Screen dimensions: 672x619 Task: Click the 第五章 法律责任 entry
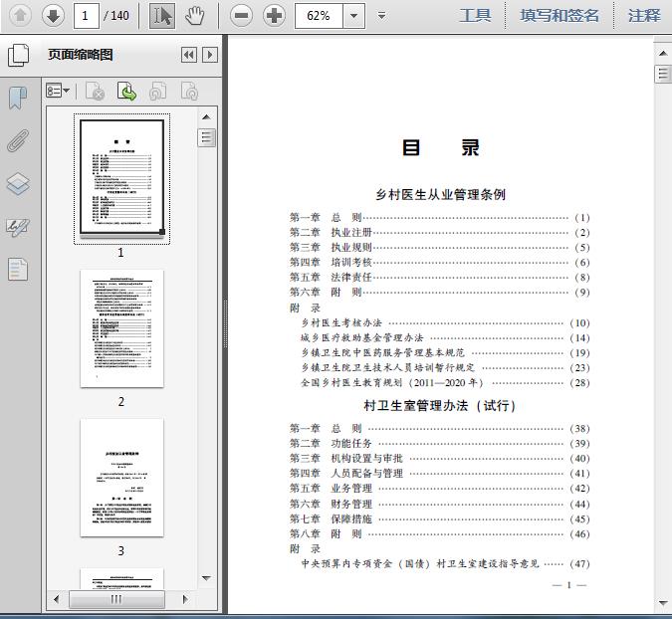tap(440, 278)
